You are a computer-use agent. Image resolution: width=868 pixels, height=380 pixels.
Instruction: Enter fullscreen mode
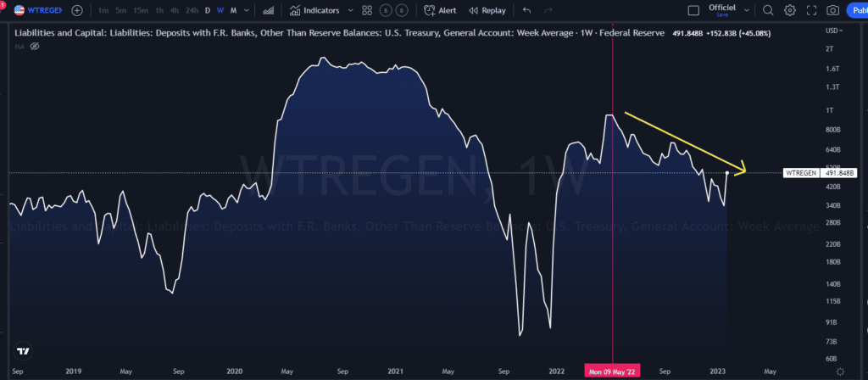pyautogui.click(x=811, y=10)
